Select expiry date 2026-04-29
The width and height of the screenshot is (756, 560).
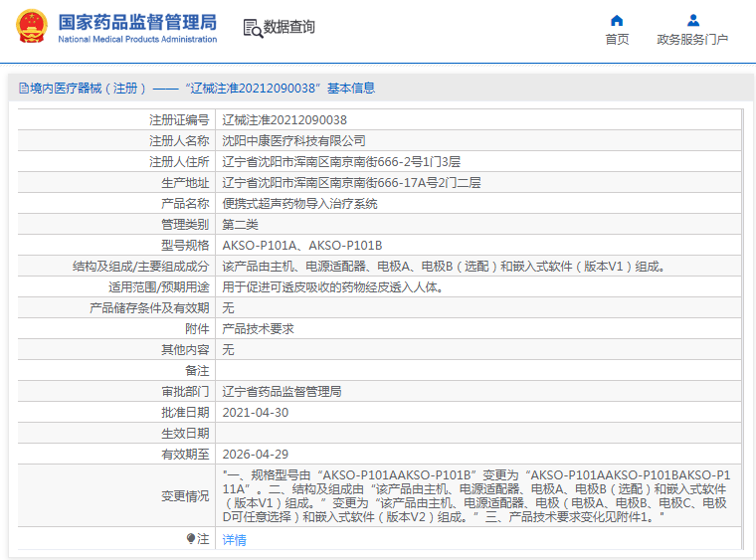(256, 455)
